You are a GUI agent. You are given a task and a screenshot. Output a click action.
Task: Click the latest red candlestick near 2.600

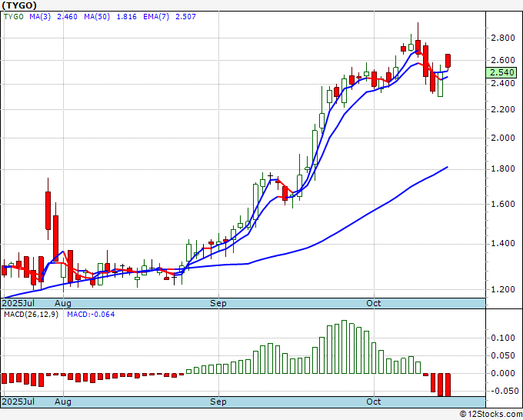(448, 61)
